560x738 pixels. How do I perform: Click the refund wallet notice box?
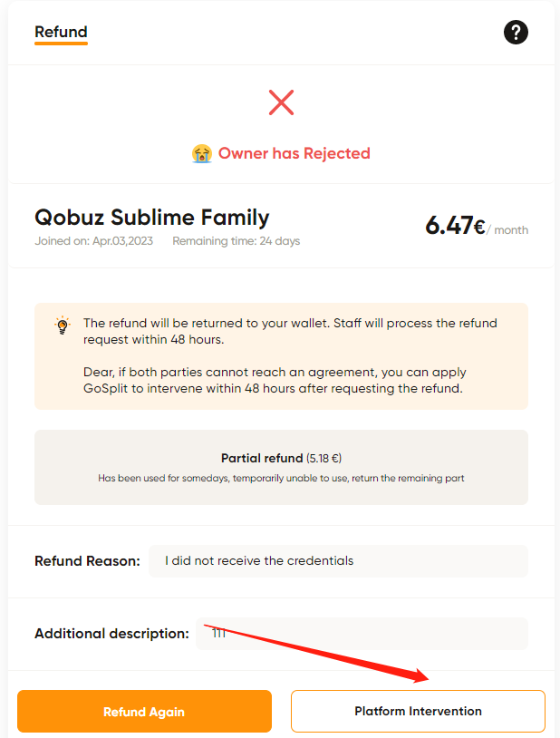(282, 356)
